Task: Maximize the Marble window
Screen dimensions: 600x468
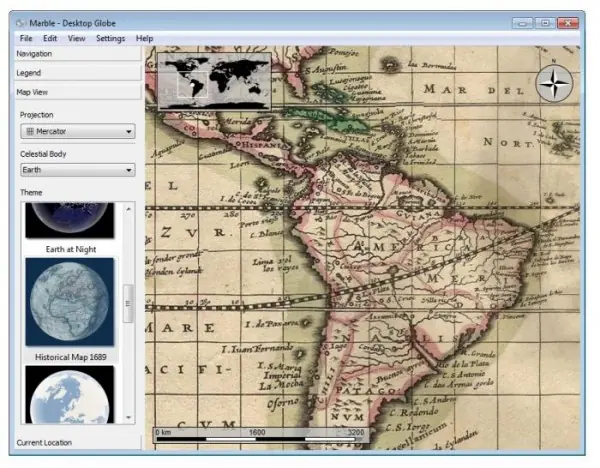Action: (x=545, y=23)
